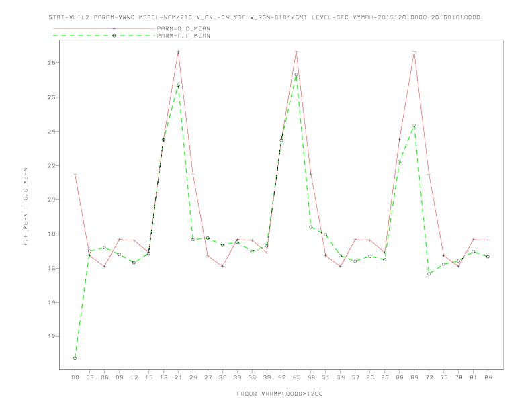Image resolution: width=532 pixels, height=411 pixels.
Task: Click the y-axis tick value 24
Action: point(51,131)
